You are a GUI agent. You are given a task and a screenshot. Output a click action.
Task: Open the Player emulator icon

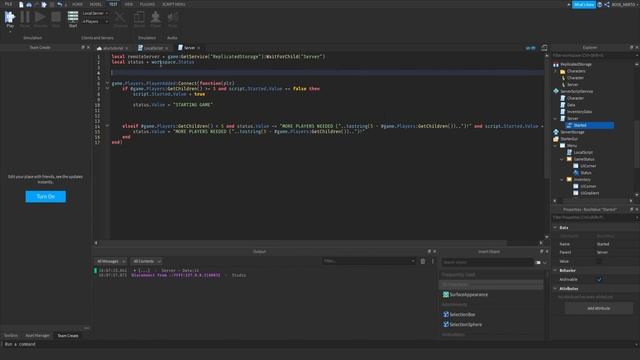point(156,18)
